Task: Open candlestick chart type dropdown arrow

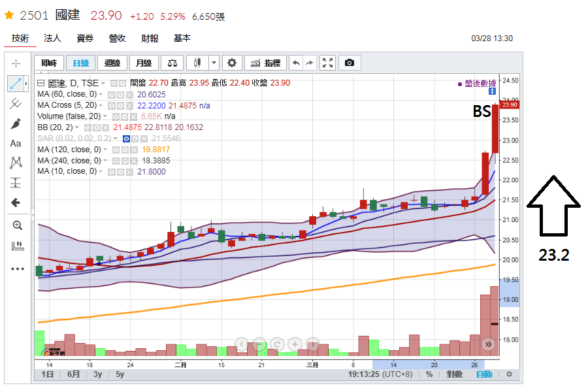Action: [214, 63]
